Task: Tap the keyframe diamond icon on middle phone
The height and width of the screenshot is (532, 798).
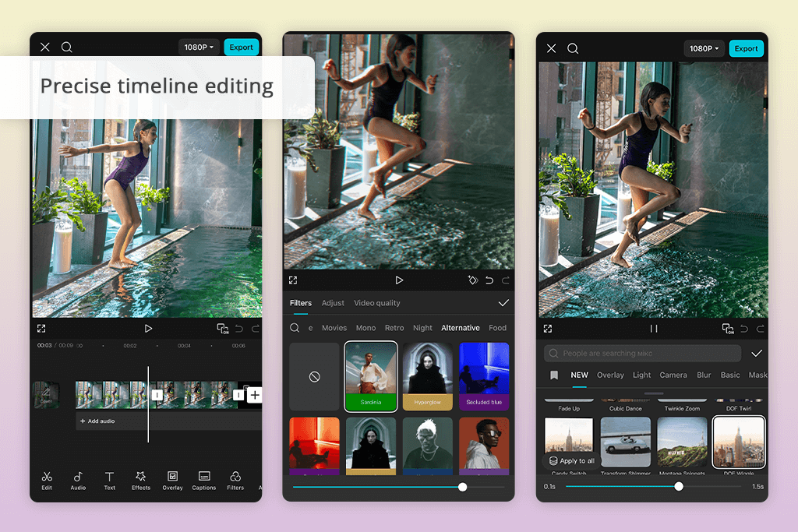Action: pyautogui.click(x=473, y=280)
